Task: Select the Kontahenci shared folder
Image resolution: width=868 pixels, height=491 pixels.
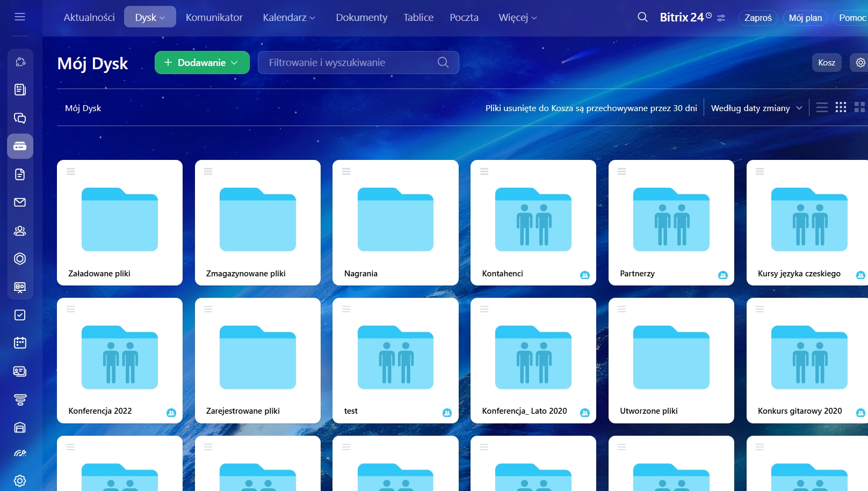Action: pos(533,223)
